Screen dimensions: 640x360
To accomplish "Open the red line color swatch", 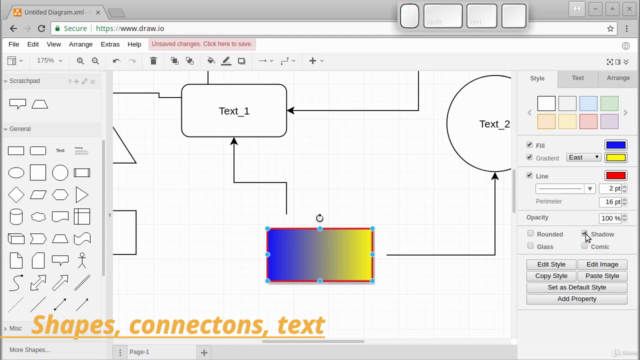I will click(x=616, y=176).
